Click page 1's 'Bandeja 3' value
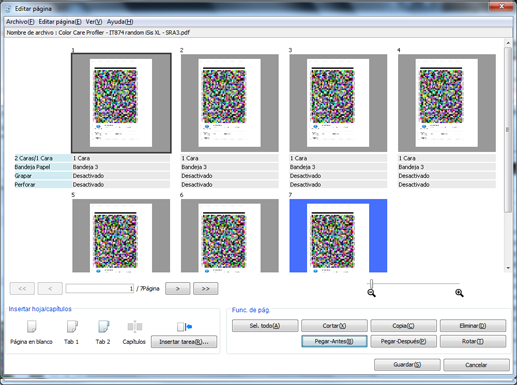517x385 pixels. [x=121, y=167]
